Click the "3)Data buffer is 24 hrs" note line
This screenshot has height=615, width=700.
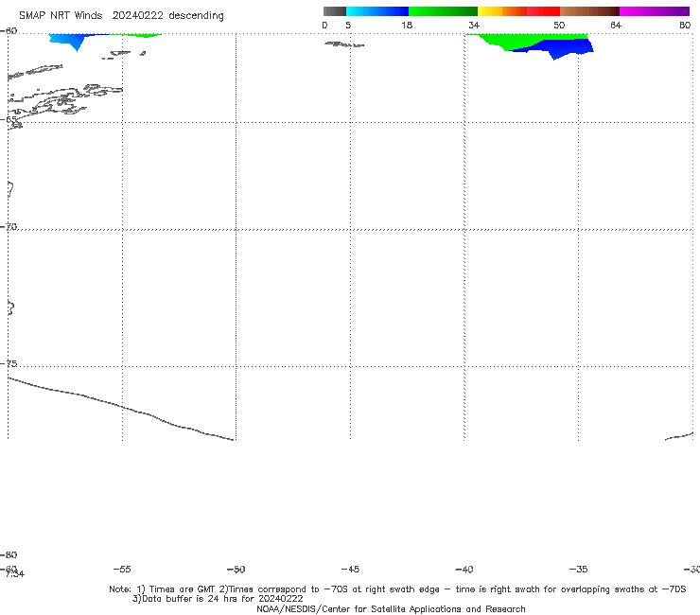tap(218, 599)
